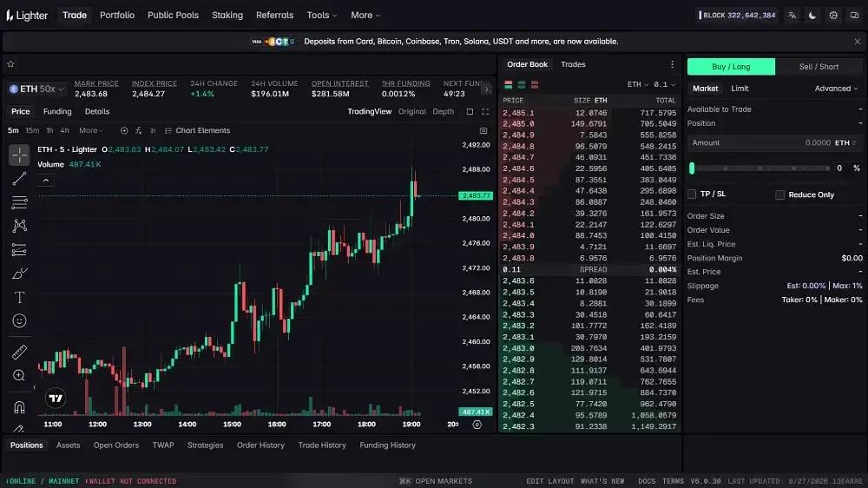Image resolution: width=868 pixels, height=488 pixels.
Task: Open Chart Elements menu
Action: (197, 131)
